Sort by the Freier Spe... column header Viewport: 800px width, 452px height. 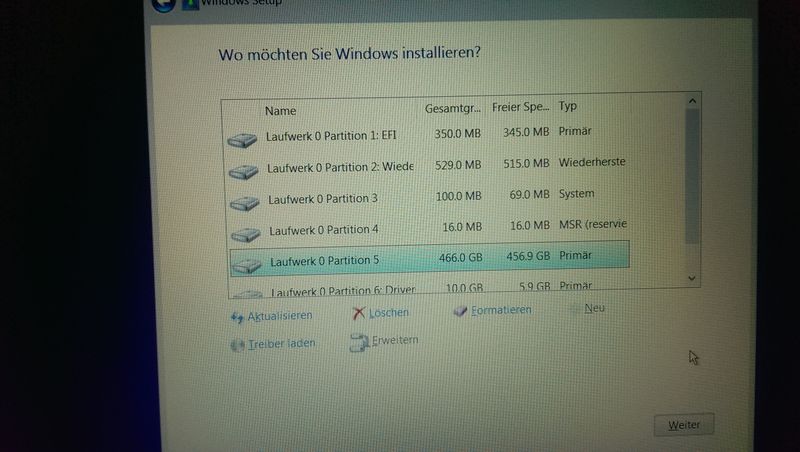coord(520,107)
